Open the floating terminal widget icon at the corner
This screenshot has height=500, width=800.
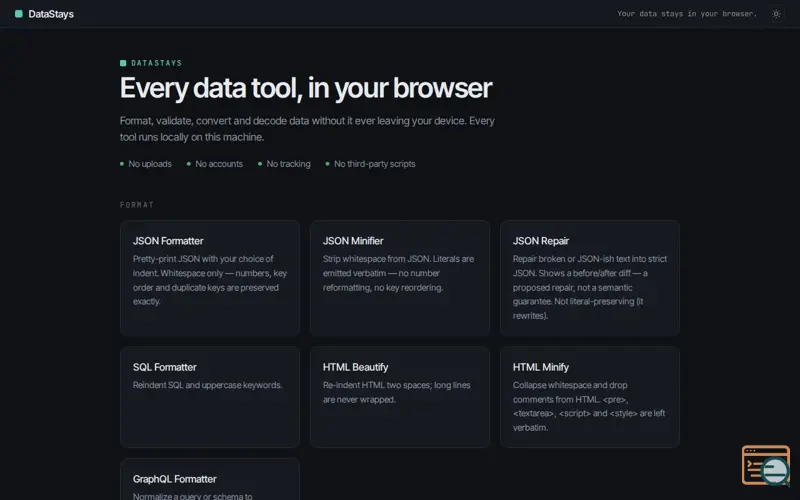point(766,465)
